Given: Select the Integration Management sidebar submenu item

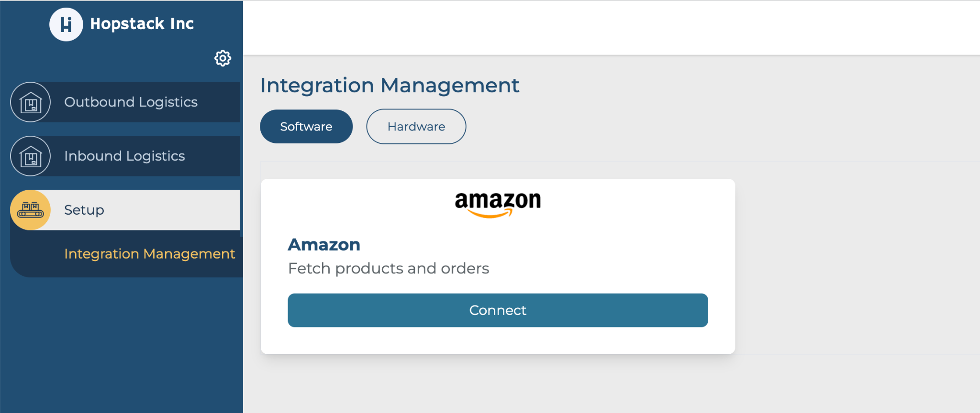Looking at the screenshot, I should [x=149, y=254].
